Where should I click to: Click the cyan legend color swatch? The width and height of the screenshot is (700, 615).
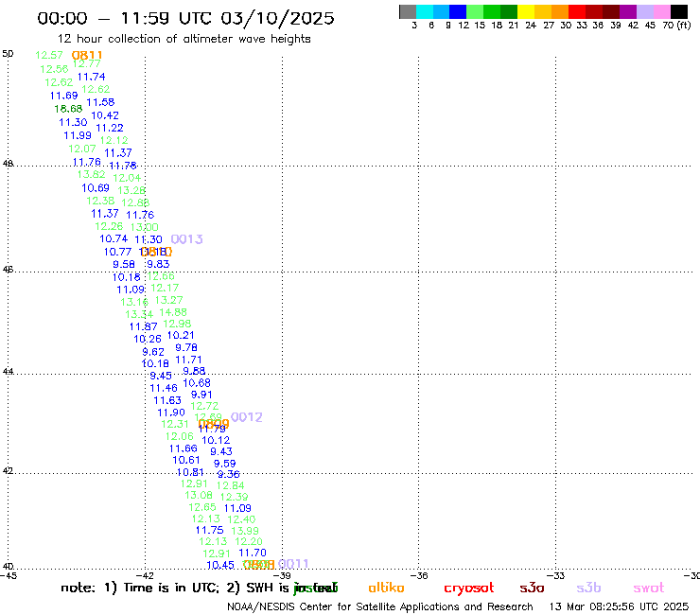tap(425, 11)
